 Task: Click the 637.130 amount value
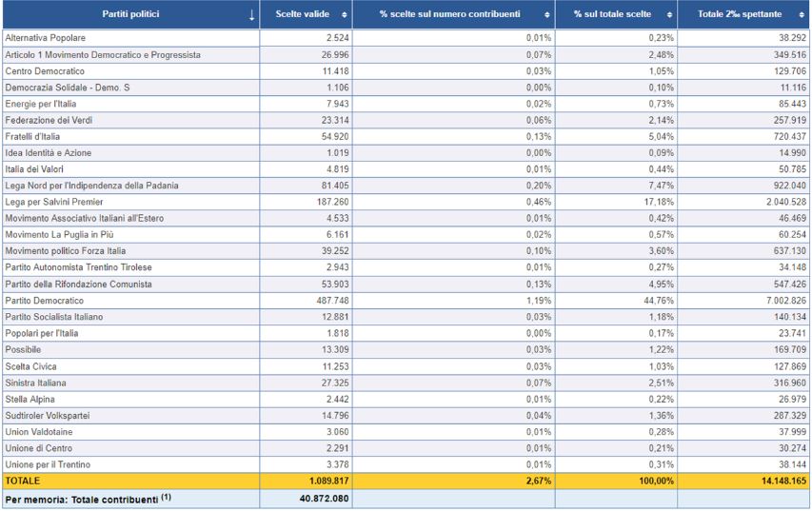(790, 251)
